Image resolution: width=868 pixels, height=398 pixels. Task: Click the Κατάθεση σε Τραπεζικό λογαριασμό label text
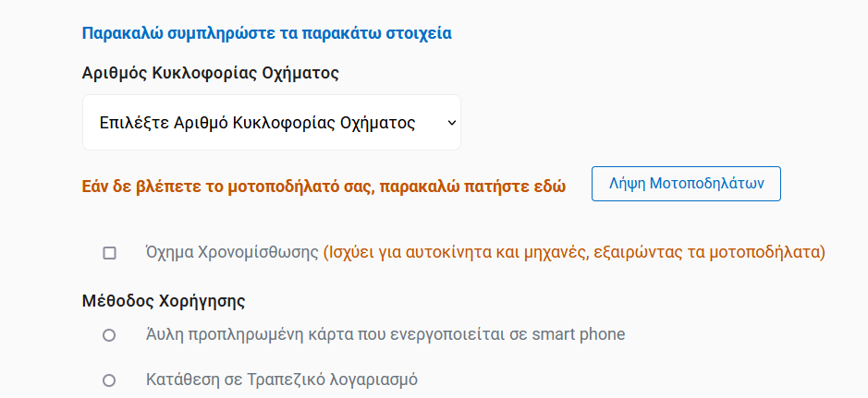coord(282,380)
